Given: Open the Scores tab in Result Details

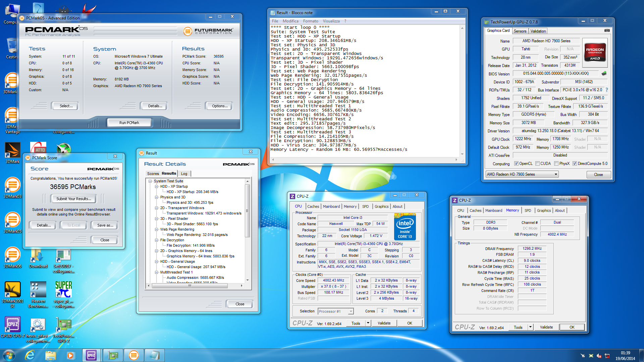Looking at the screenshot, I should tap(153, 174).
